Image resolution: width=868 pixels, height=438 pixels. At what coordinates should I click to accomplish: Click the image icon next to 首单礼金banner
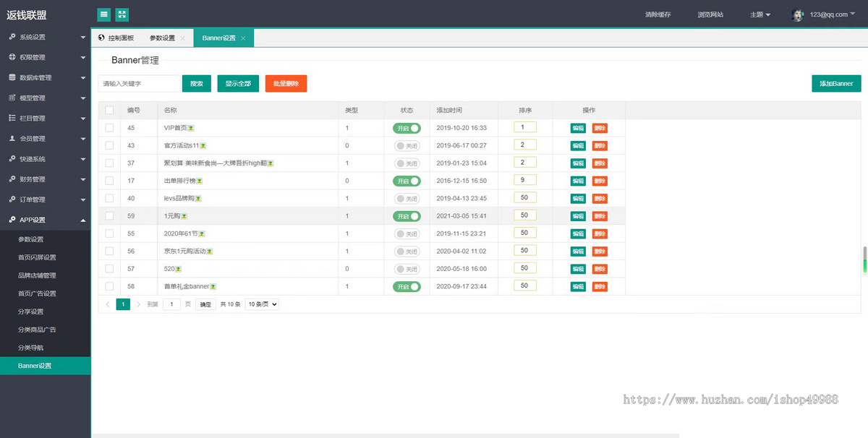click(214, 285)
